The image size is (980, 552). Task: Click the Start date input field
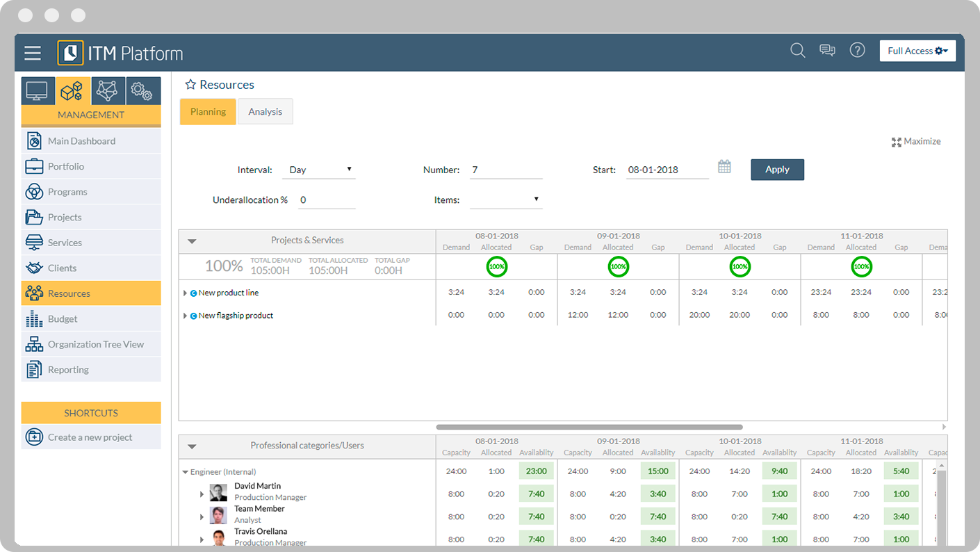[x=667, y=170]
